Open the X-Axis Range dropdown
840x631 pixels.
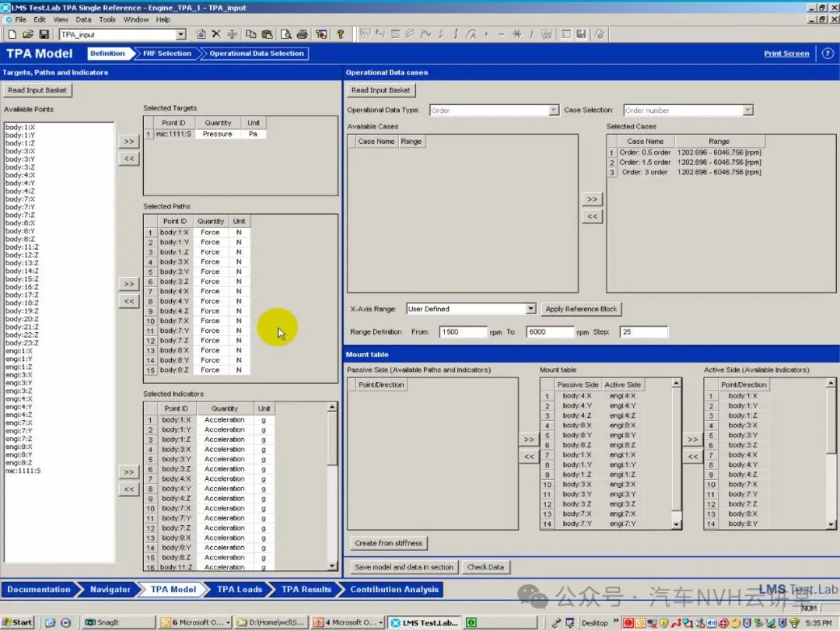click(x=530, y=309)
